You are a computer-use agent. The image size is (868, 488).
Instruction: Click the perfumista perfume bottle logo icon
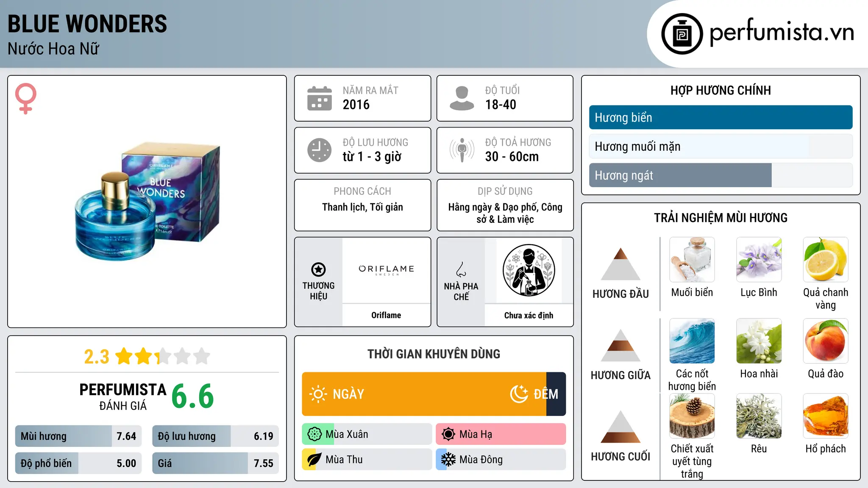682,34
